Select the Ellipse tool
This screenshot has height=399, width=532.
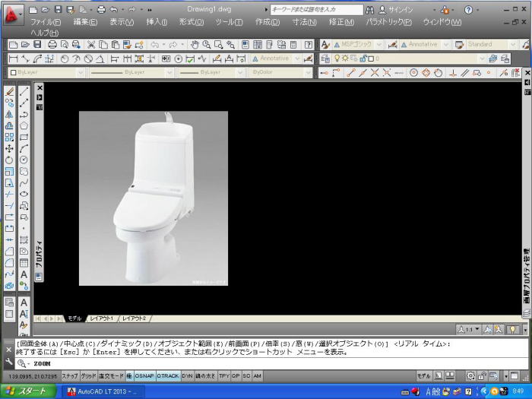click(24, 194)
